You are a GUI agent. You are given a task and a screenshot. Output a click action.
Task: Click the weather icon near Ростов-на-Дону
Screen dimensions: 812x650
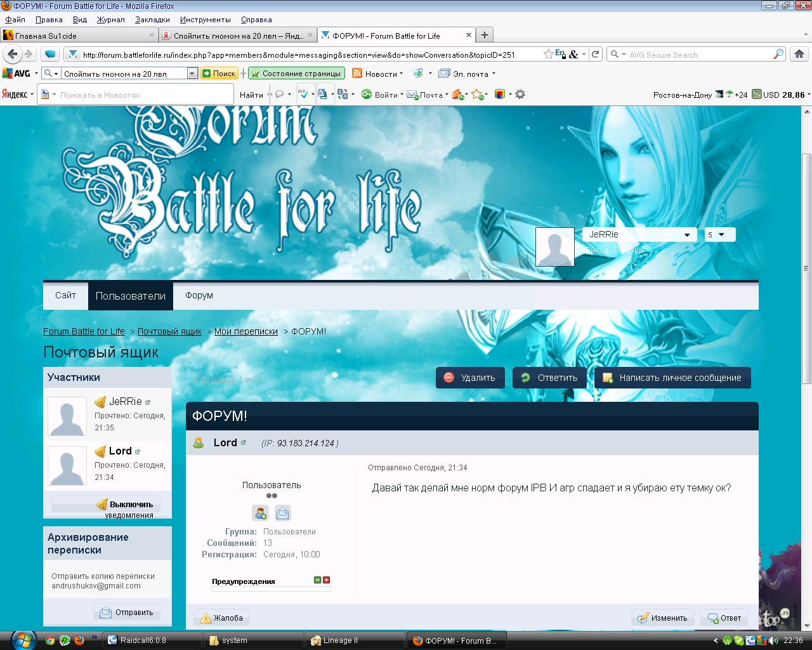point(730,95)
